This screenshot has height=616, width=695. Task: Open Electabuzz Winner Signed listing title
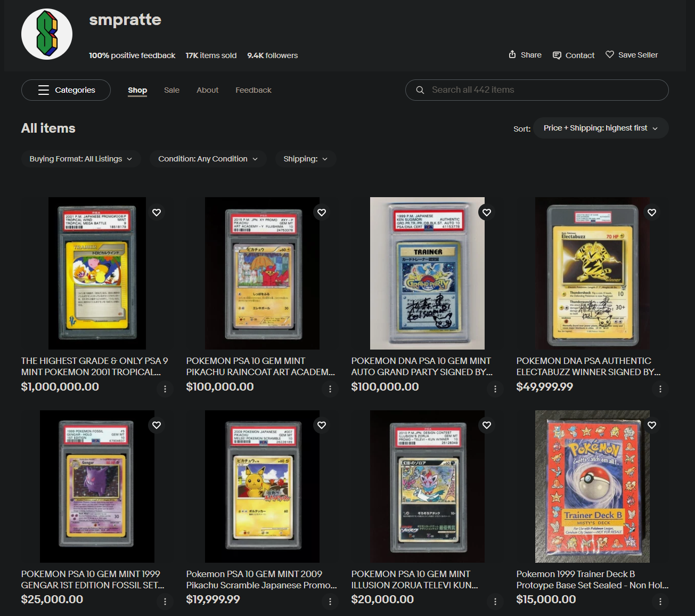click(588, 367)
